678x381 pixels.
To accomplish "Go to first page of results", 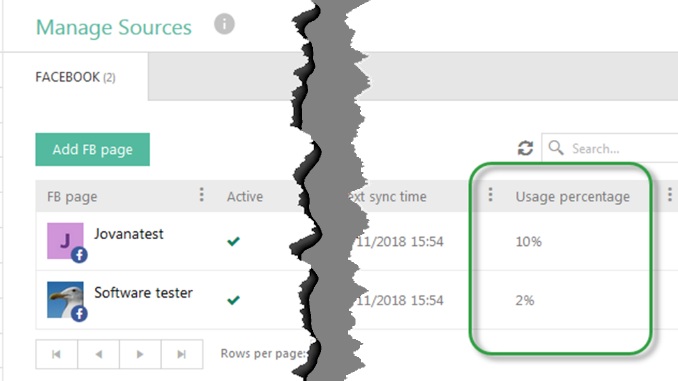I will pyautogui.click(x=57, y=354).
